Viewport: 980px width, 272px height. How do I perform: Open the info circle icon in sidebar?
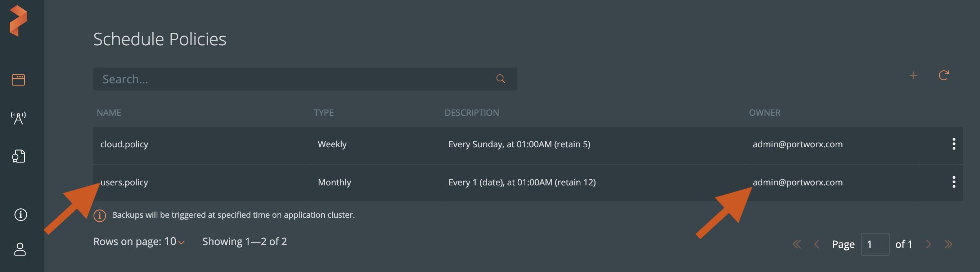pos(21,215)
